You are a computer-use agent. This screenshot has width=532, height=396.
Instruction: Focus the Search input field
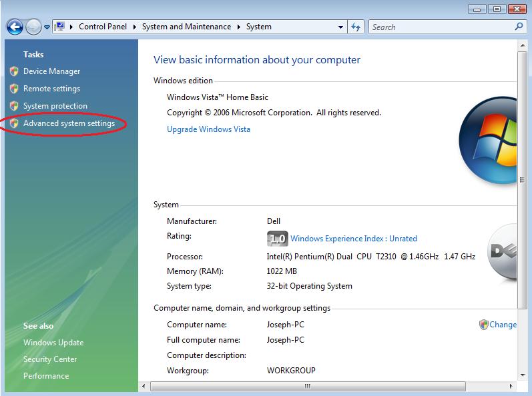441,27
